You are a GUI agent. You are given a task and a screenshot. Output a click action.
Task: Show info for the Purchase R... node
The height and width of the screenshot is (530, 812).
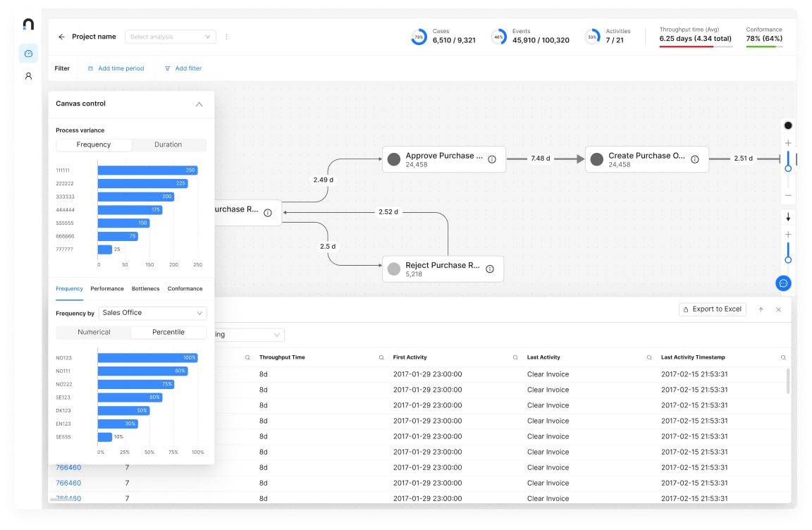tap(268, 213)
